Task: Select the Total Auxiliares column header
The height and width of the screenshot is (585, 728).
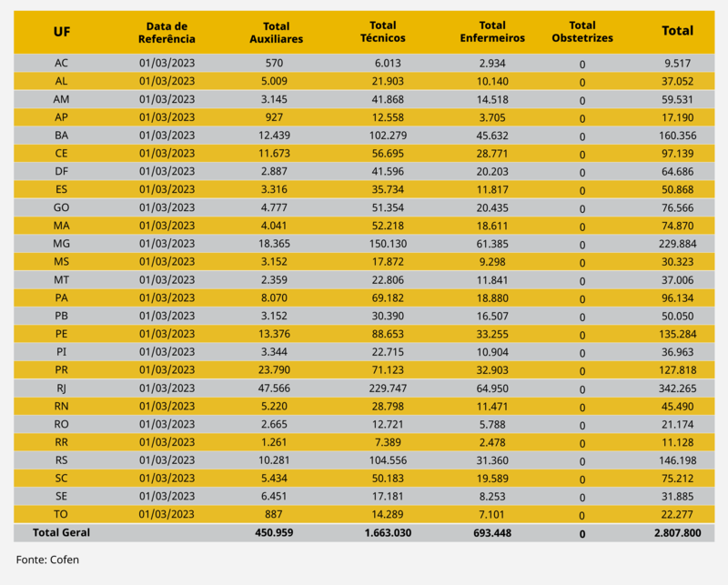Action: 277,33
